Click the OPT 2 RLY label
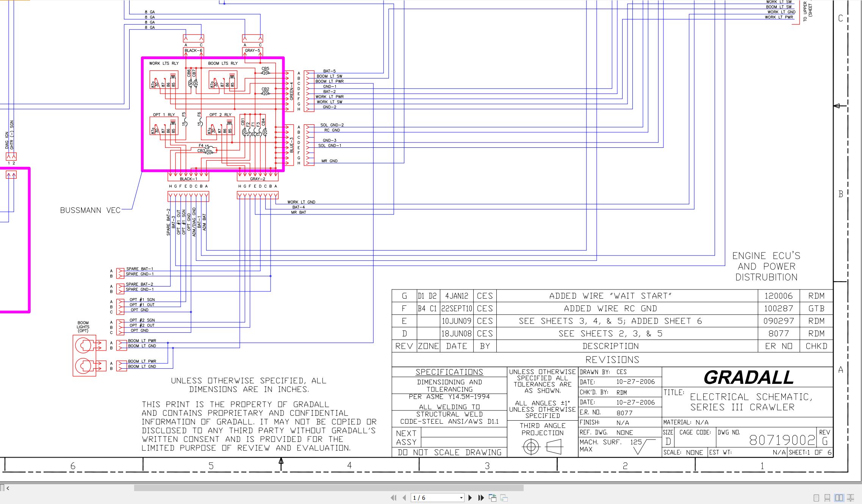862x504 pixels. click(x=220, y=114)
